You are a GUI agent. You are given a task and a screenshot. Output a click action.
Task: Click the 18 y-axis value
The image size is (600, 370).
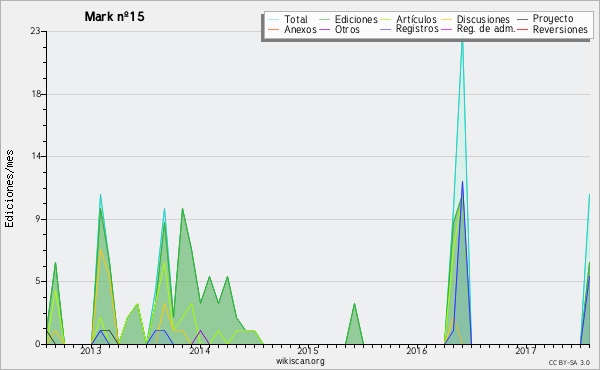pos(36,94)
